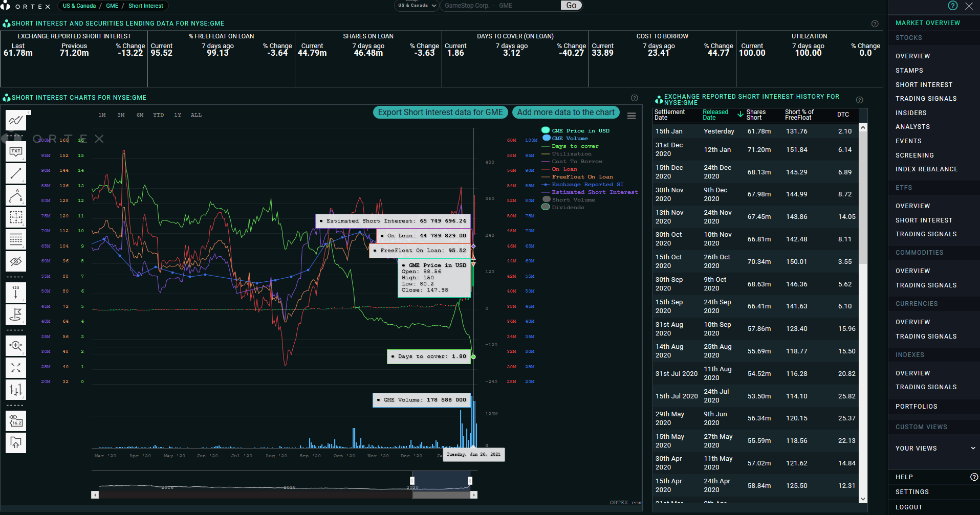Click the ORTEX logo

coord(26,6)
